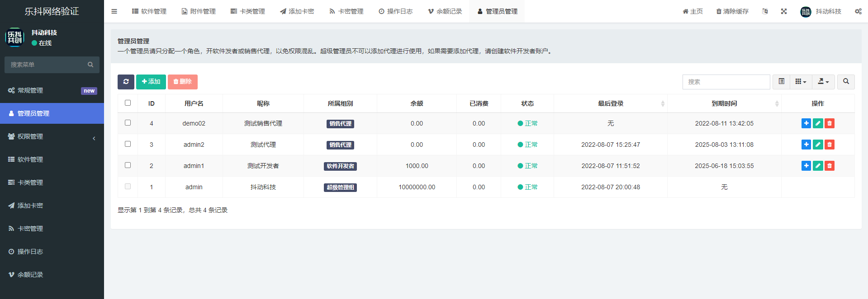Image resolution: width=868 pixels, height=299 pixels.
Task: Click the green edit icon for admin2
Action: point(817,145)
